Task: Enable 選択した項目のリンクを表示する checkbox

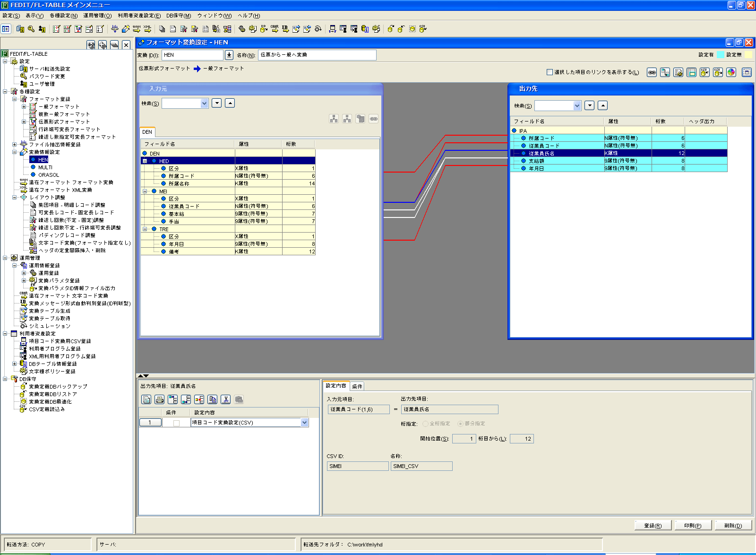Action: click(x=550, y=72)
